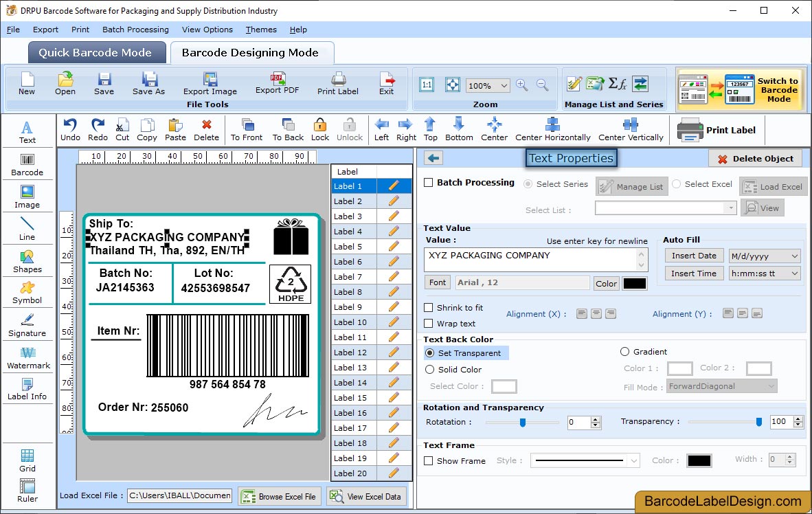Viewport: 812px width, 514px height.
Task: Choose the Image tool in the sidebar
Action: click(27, 197)
